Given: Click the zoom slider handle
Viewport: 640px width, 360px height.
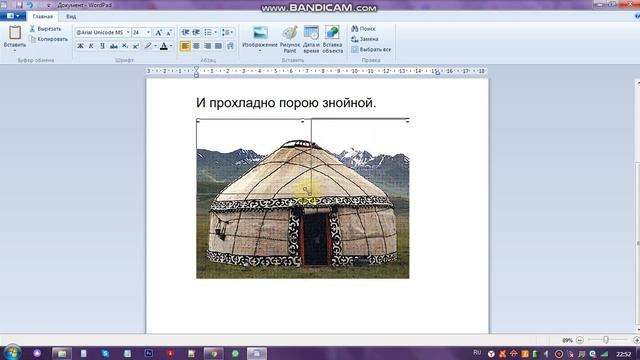Looking at the screenshot, I should click(606, 340).
